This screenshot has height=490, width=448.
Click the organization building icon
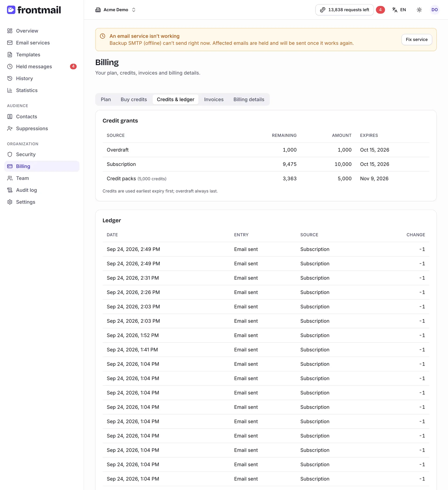click(98, 10)
